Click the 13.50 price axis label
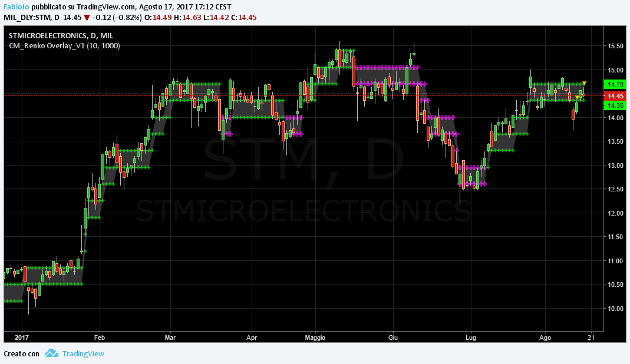Screen dimensions: 630x364 click(615, 141)
